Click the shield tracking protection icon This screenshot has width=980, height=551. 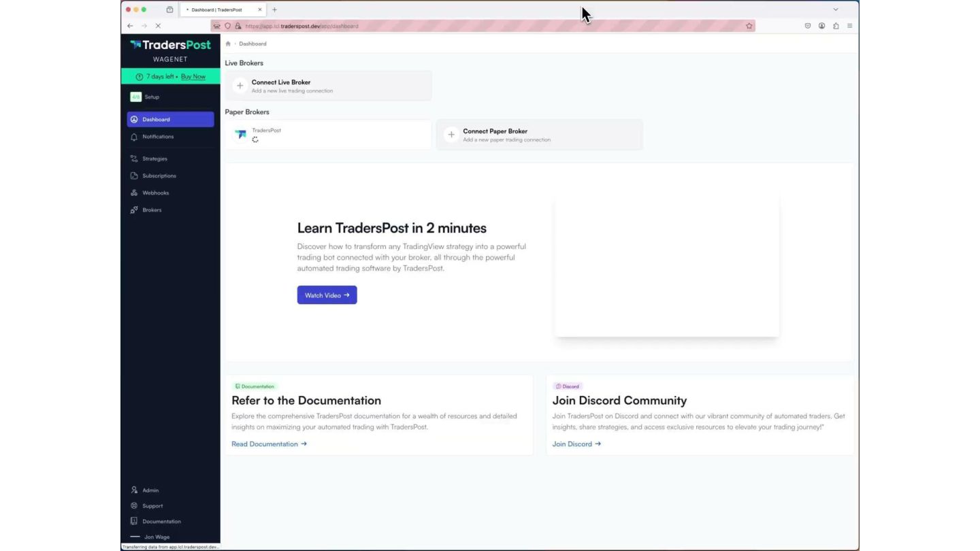(228, 26)
